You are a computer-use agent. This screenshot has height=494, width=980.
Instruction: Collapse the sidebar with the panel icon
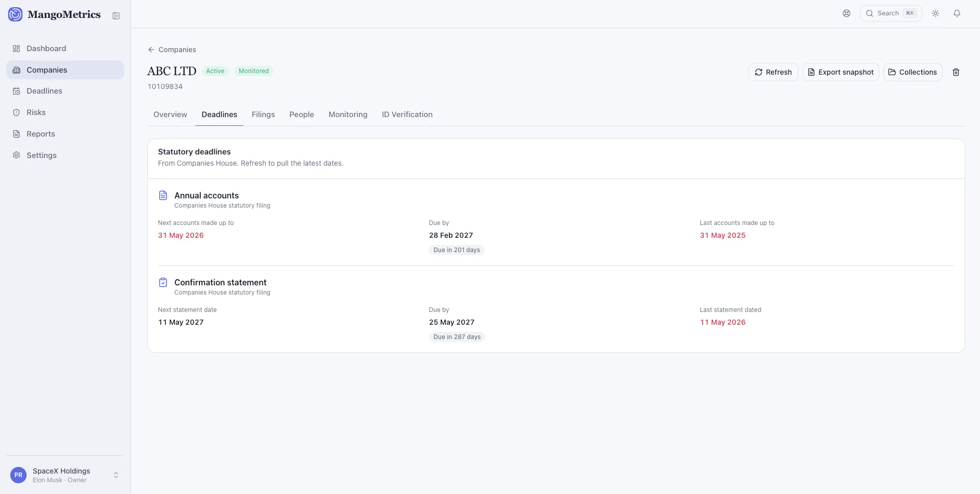tap(116, 16)
